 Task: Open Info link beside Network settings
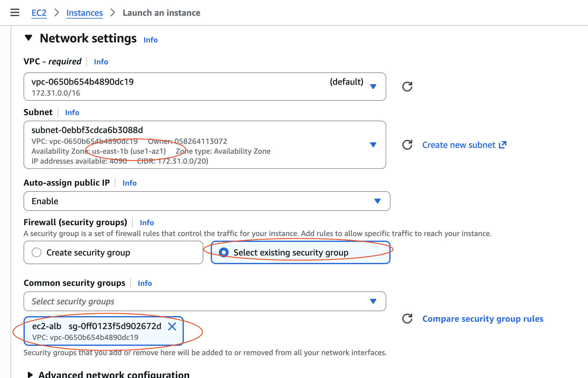150,40
